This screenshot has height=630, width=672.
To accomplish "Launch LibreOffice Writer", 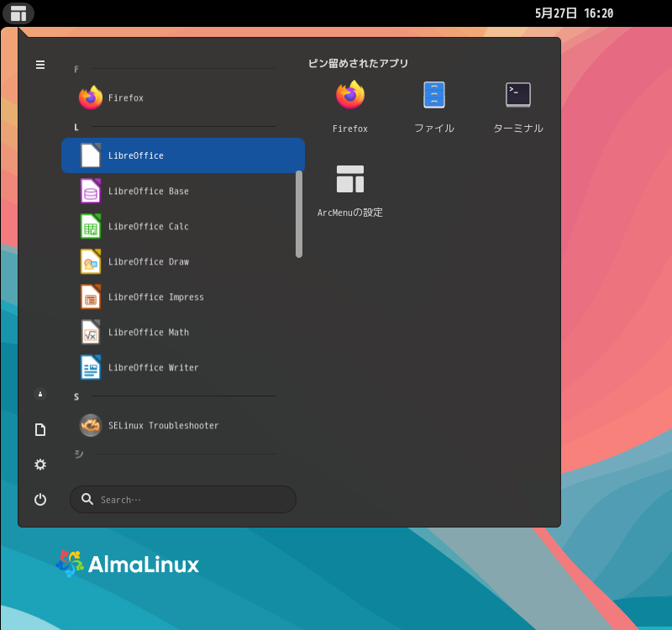I will pyautogui.click(x=183, y=367).
